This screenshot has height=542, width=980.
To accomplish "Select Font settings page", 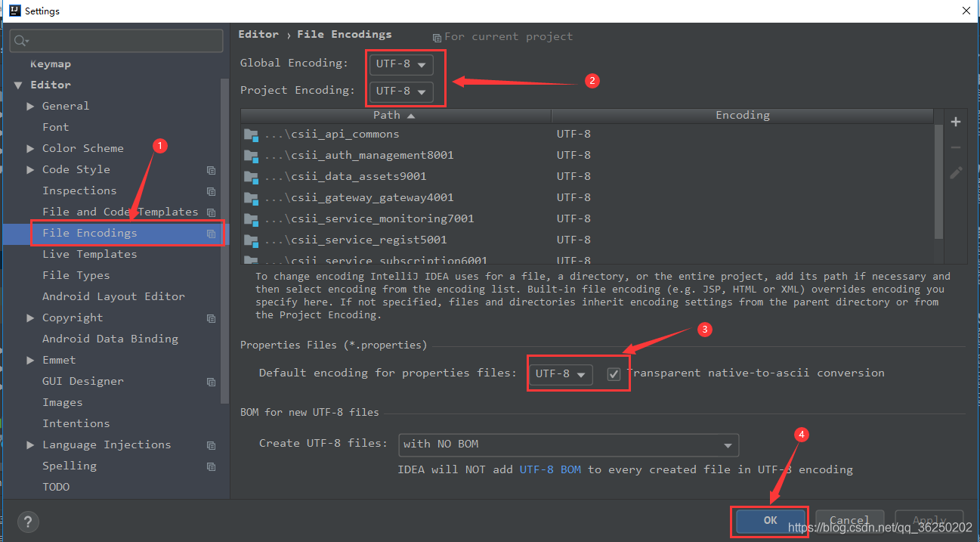I will click(x=56, y=128).
